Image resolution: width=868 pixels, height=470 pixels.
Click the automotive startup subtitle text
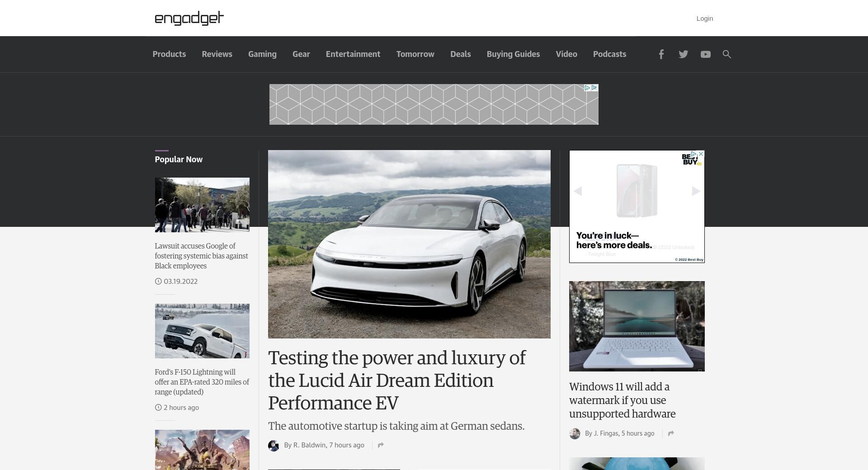(396, 426)
